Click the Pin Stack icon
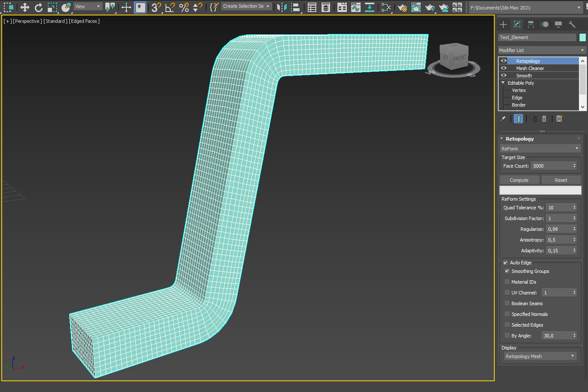 [503, 119]
